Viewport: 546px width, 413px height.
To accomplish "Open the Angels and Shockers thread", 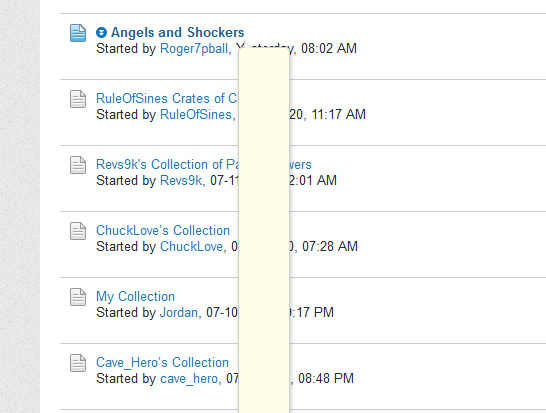I will click(x=178, y=32).
